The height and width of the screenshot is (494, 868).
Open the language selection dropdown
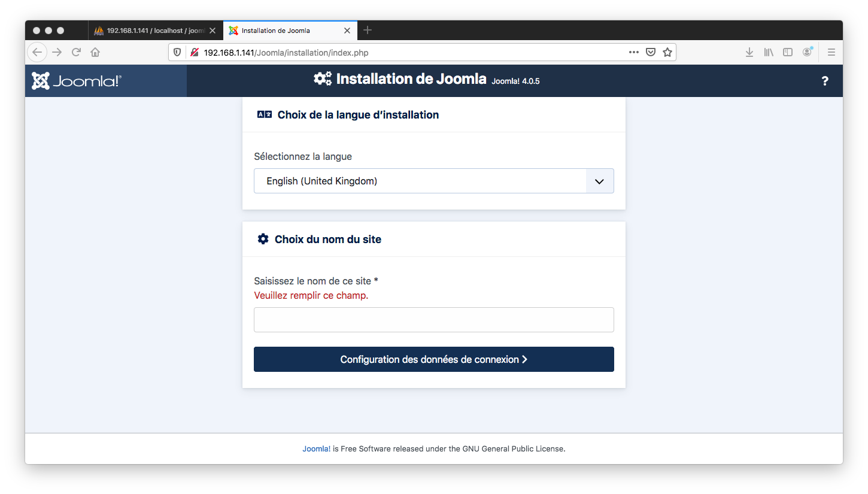599,180
